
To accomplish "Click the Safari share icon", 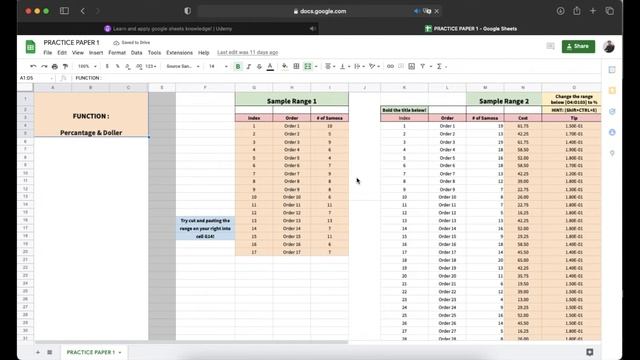I will [x=577, y=11].
